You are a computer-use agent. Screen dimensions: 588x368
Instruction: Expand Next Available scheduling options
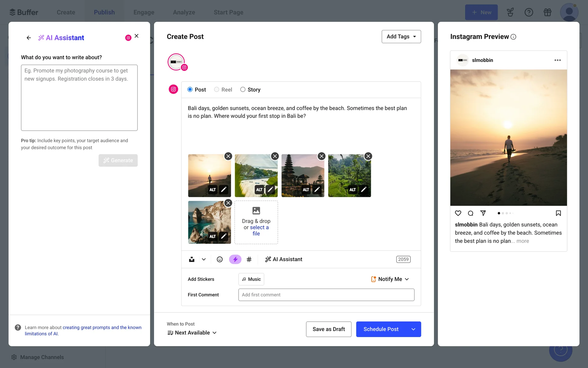click(192, 333)
